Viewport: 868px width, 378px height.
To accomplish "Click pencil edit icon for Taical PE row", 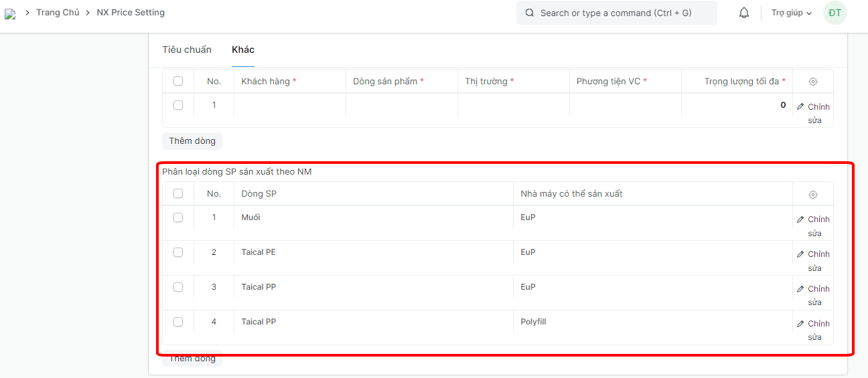I will pos(800,254).
